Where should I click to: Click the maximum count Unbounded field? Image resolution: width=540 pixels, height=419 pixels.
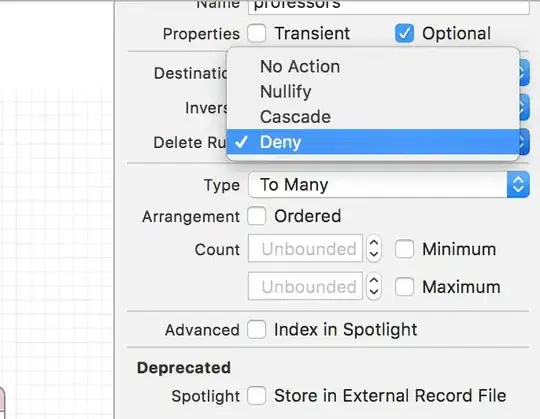[305, 286]
